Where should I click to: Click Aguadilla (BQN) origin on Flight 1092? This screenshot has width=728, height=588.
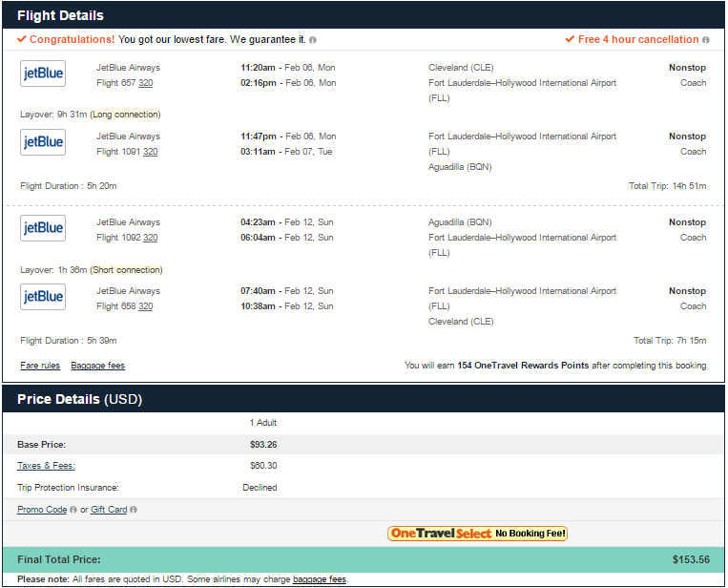pos(460,222)
